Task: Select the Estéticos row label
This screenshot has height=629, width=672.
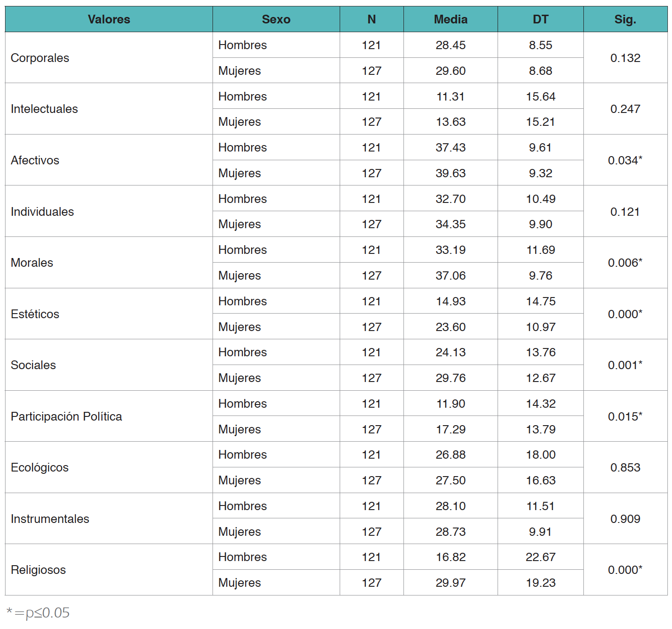Action: click(35, 314)
